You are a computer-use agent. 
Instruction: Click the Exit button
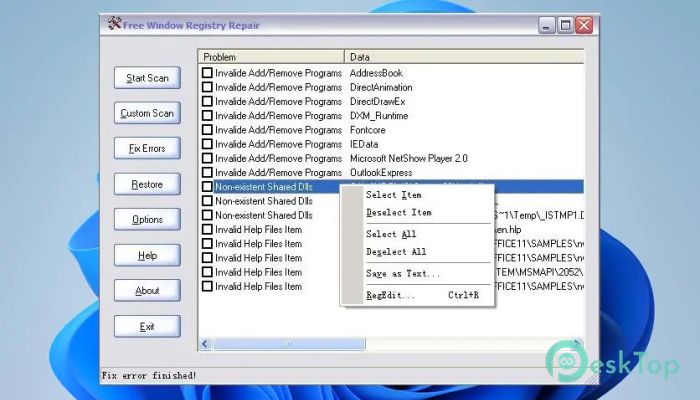(147, 326)
